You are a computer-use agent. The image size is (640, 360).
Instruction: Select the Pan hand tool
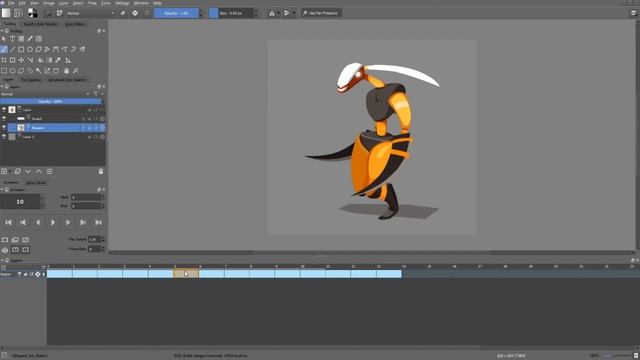coord(67,71)
